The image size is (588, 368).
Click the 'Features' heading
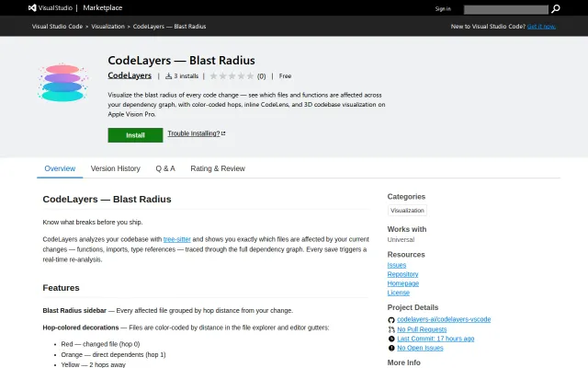click(62, 288)
